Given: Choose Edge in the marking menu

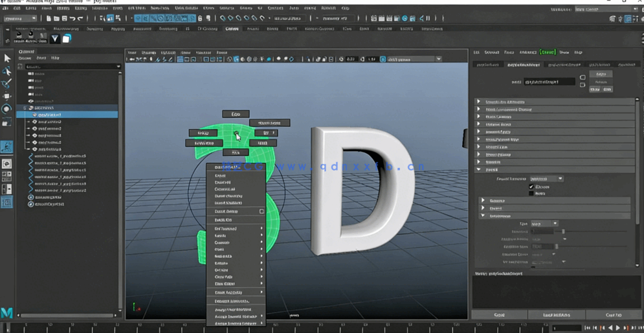Looking at the screenshot, I should point(236,114).
